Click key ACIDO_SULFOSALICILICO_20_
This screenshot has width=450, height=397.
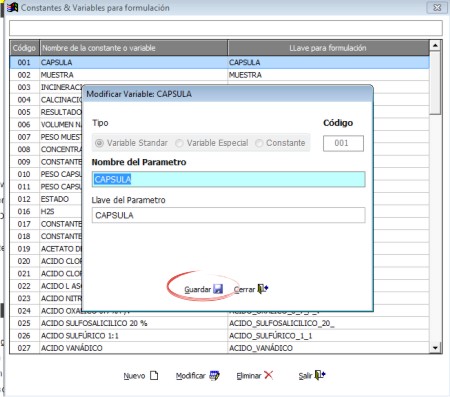pyautogui.click(x=328, y=323)
